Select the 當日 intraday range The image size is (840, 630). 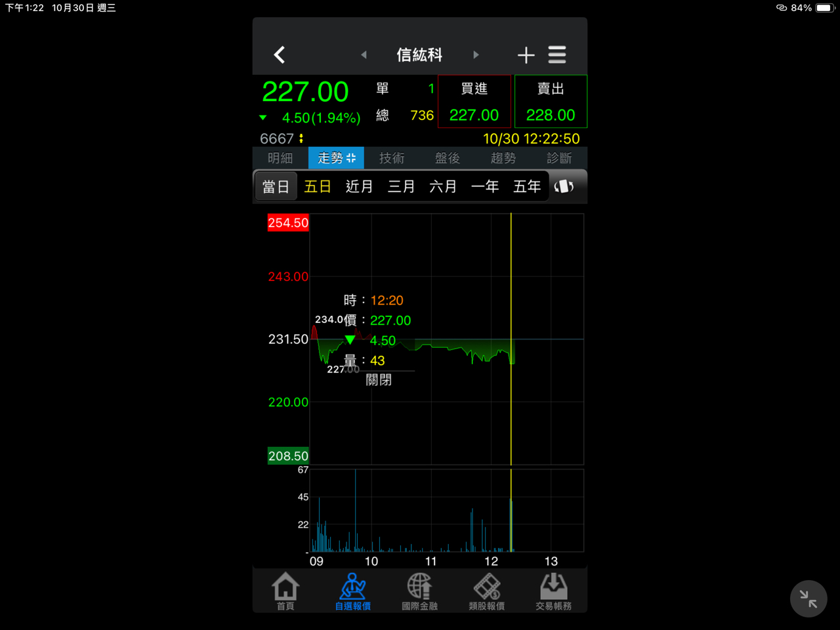click(276, 186)
